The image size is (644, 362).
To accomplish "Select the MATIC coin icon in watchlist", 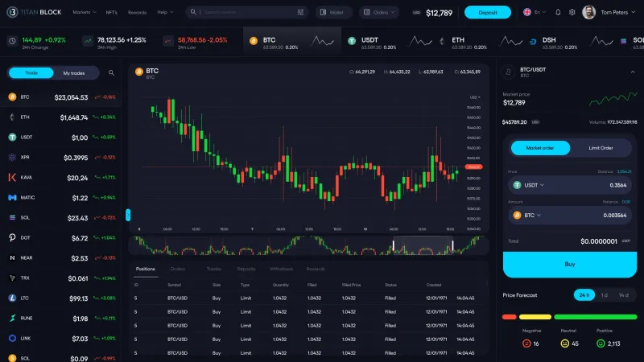I will (x=13, y=198).
